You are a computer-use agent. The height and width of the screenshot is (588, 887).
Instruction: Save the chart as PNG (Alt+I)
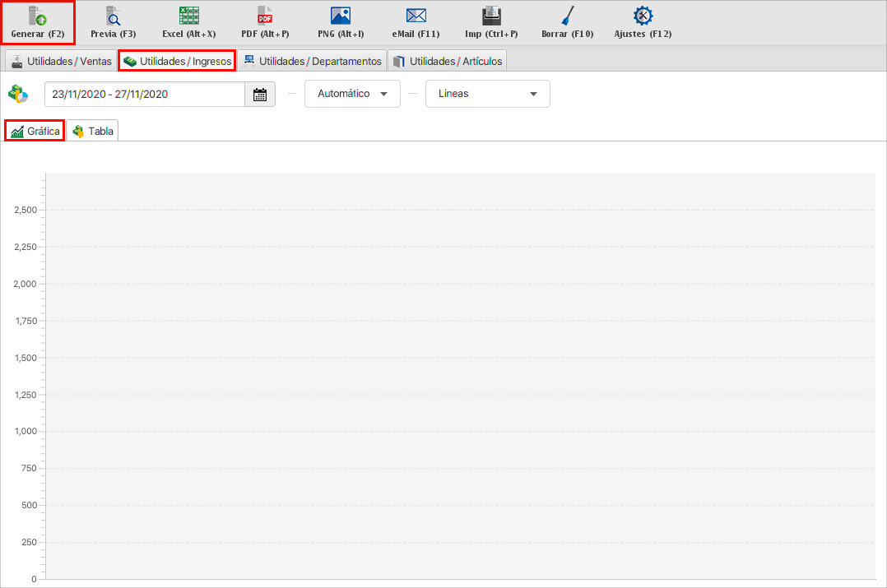click(x=341, y=16)
